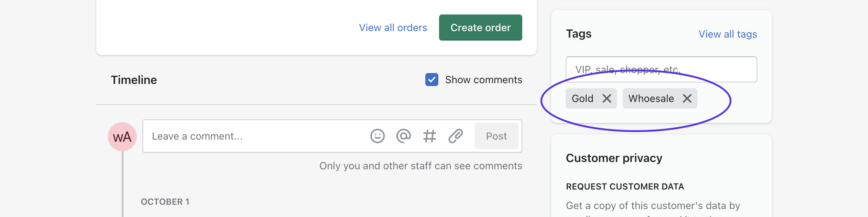This screenshot has width=868, height=217.
Task: Click the Timeline section heading
Action: 134,80
